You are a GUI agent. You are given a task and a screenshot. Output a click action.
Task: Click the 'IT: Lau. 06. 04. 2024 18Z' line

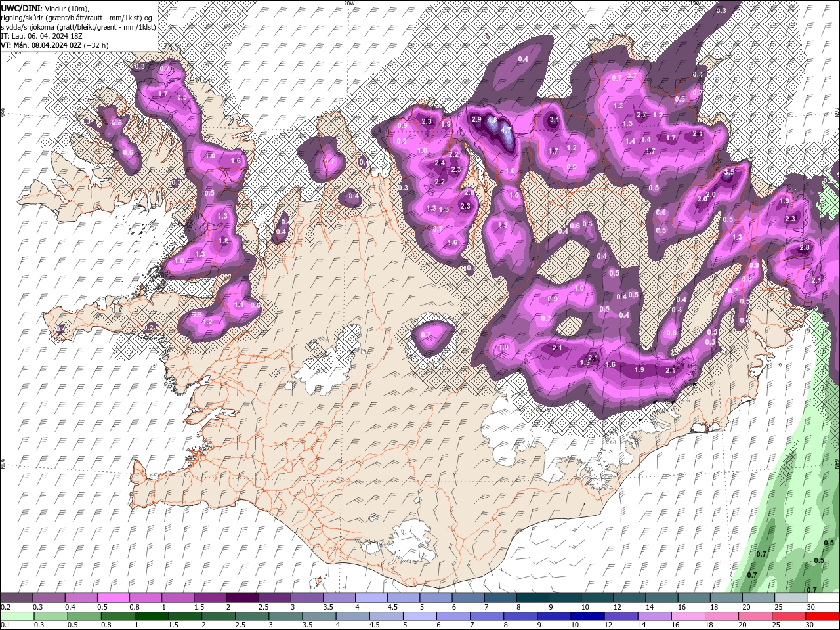click(x=41, y=36)
